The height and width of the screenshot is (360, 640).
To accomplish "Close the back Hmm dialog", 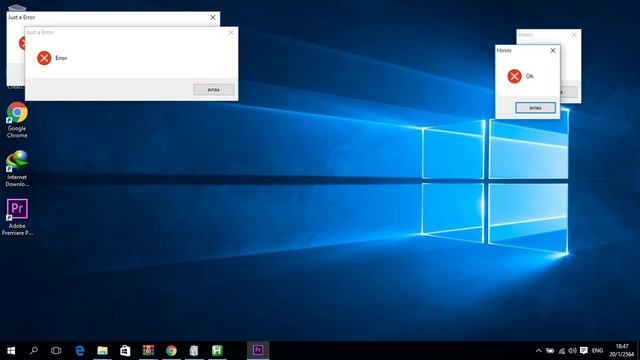I will tap(574, 35).
